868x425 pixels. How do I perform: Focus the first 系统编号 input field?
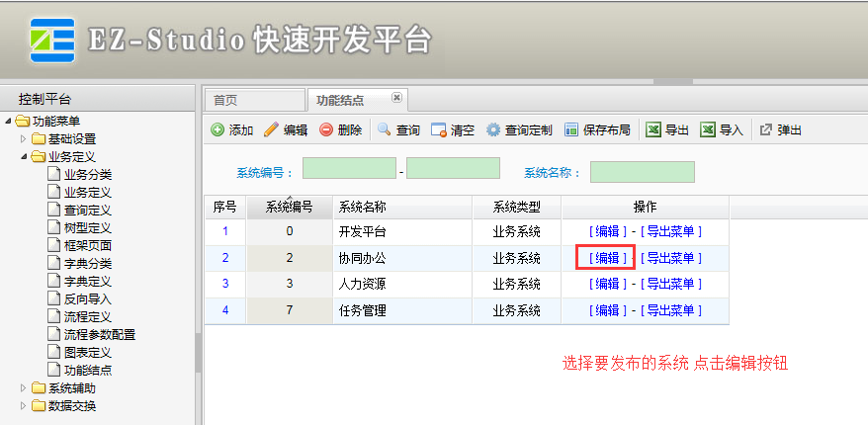tap(349, 168)
